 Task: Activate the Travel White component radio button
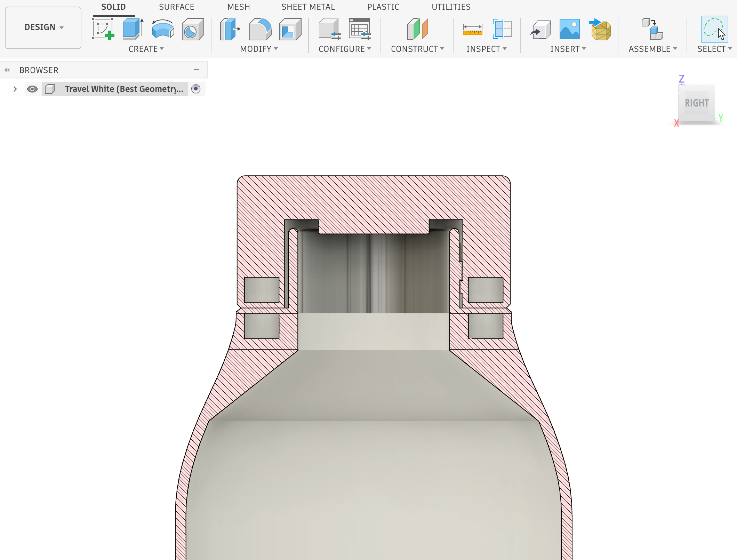coord(196,89)
